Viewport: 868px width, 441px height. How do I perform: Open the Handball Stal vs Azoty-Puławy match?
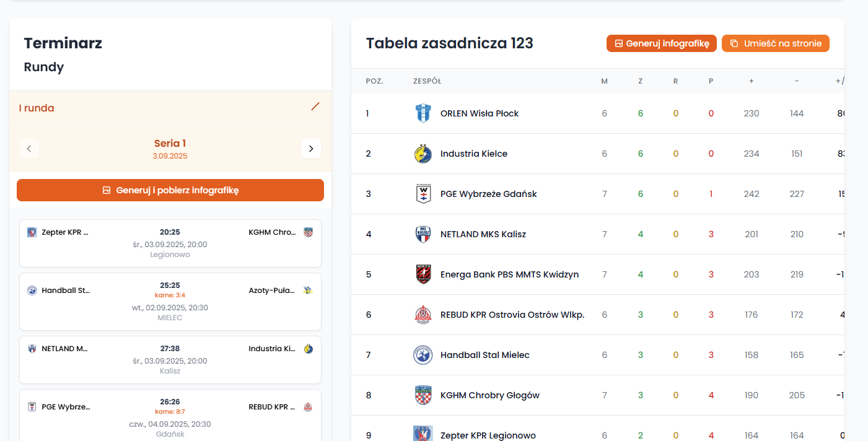[170, 302]
